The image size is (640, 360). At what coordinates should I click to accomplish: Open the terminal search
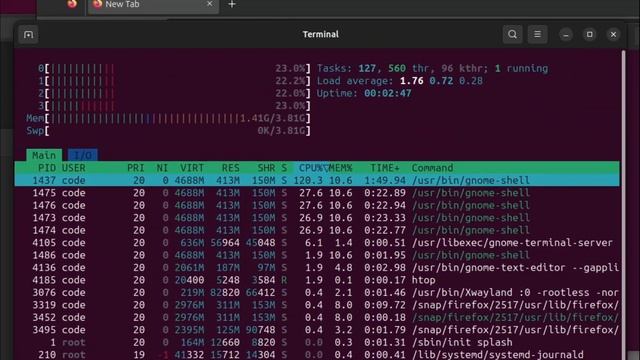pyautogui.click(x=512, y=34)
